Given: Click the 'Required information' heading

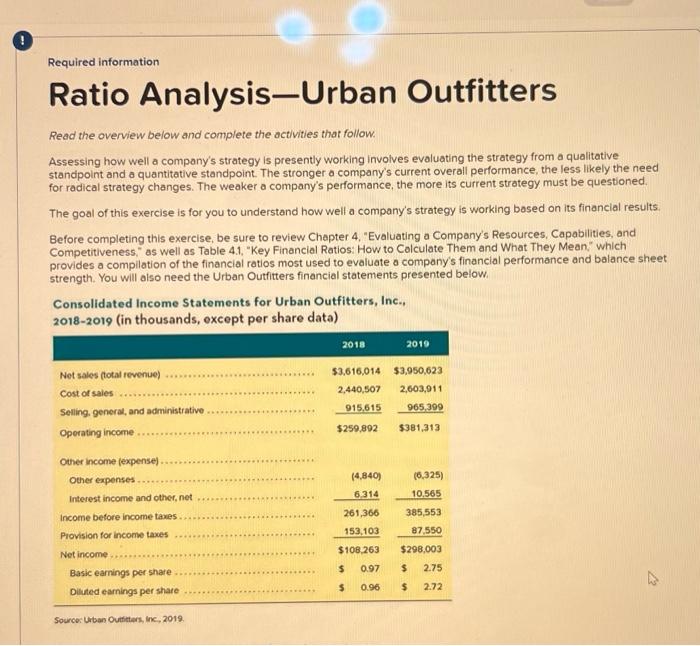Looking at the screenshot, I should pos(104,62).
